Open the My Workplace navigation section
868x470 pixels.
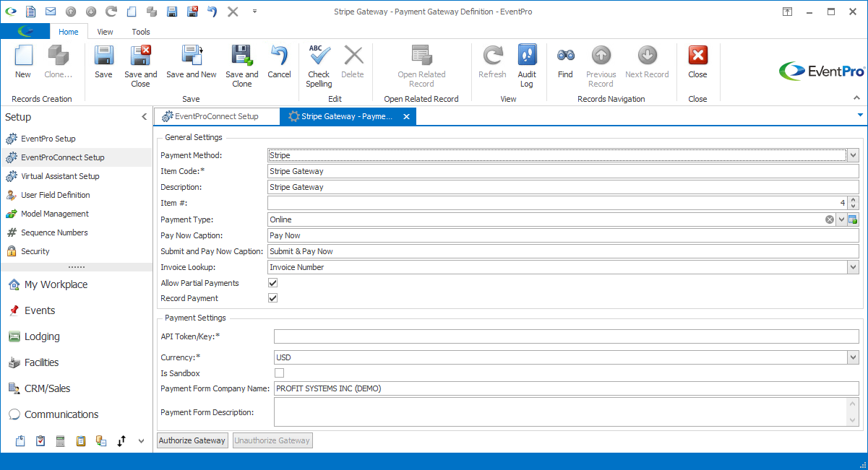click(77, 284)
